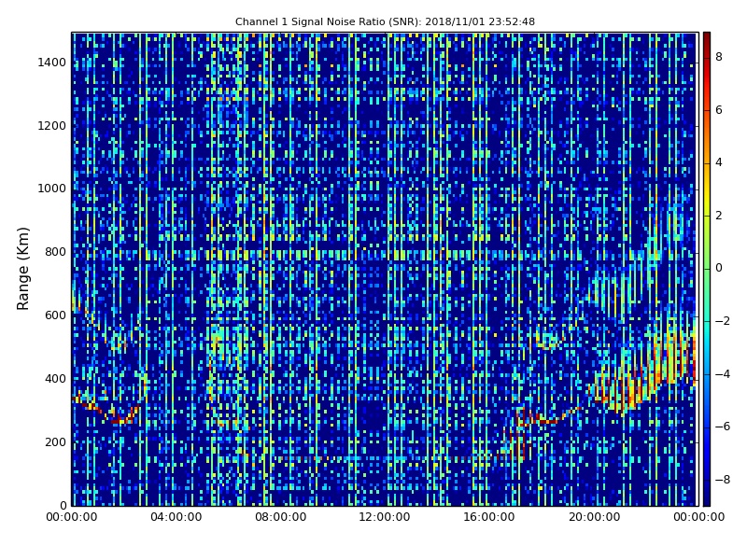Click the colorbar label 2

pyautogui.click(x=719, y=216)
